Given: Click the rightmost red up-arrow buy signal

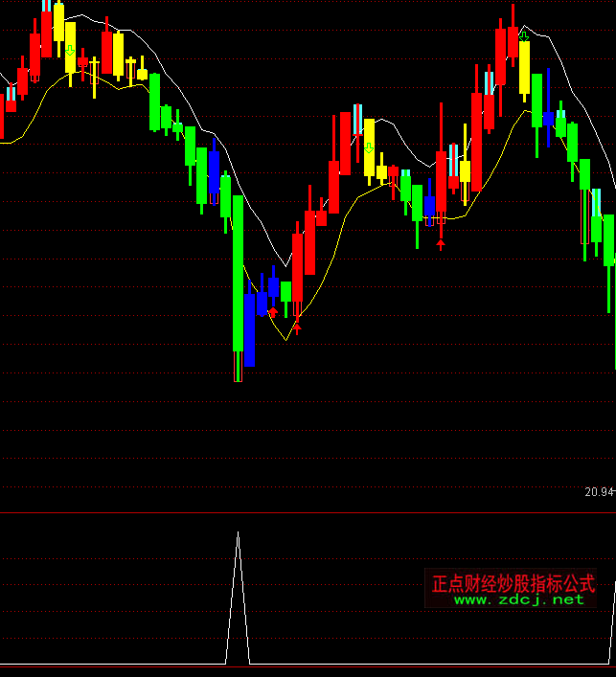Looking at the screenshot, I should tap(441, 243).
